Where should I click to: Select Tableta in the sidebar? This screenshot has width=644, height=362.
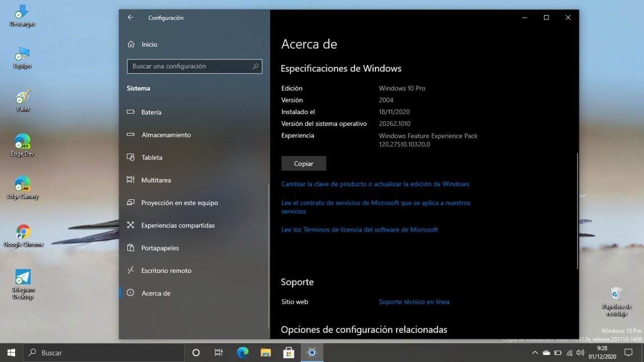151,158
